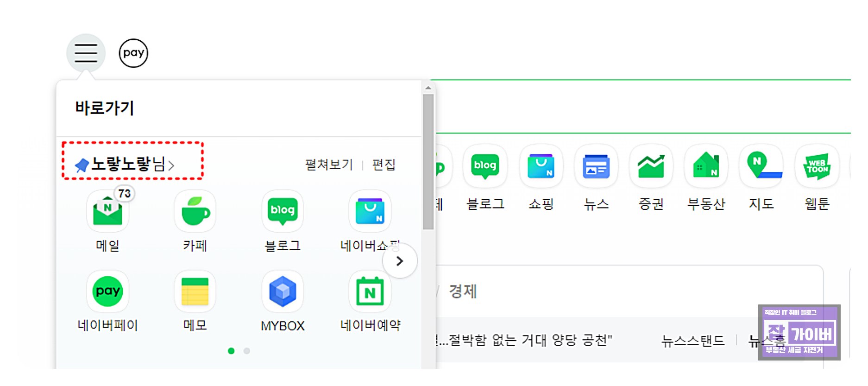Open the 증권 stock chart icon
Screen dimensions: 868x386
coord(651,166)
